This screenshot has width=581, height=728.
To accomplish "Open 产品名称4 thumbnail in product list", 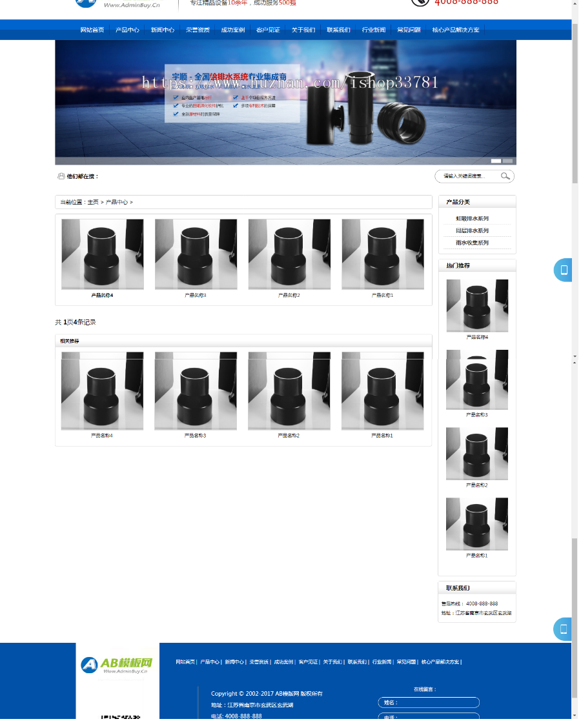I will tap(102, 254).
